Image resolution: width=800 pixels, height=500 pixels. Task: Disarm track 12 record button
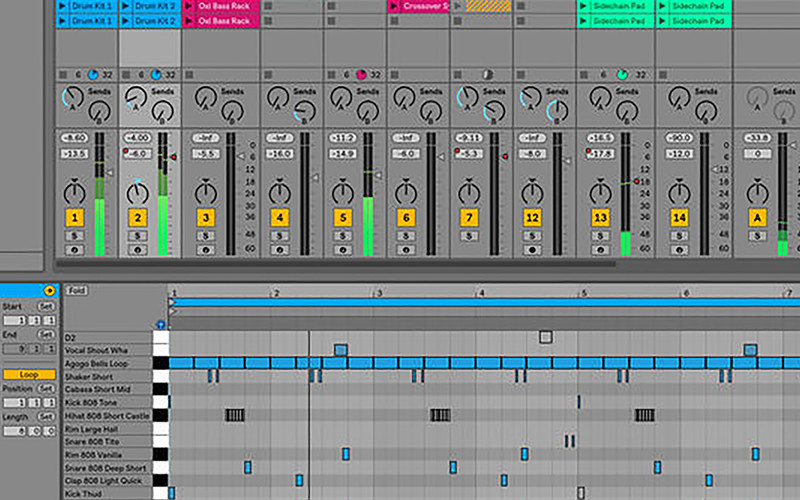(532, 250)
